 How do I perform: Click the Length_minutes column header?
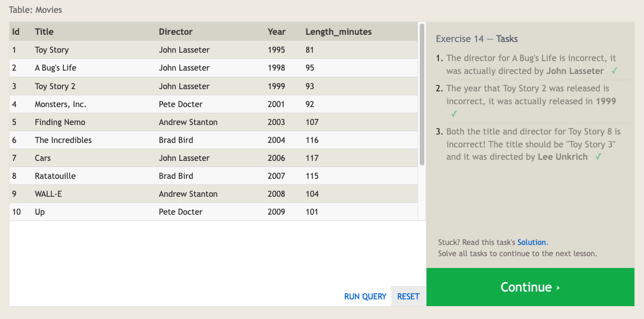(x=338, y=32)
